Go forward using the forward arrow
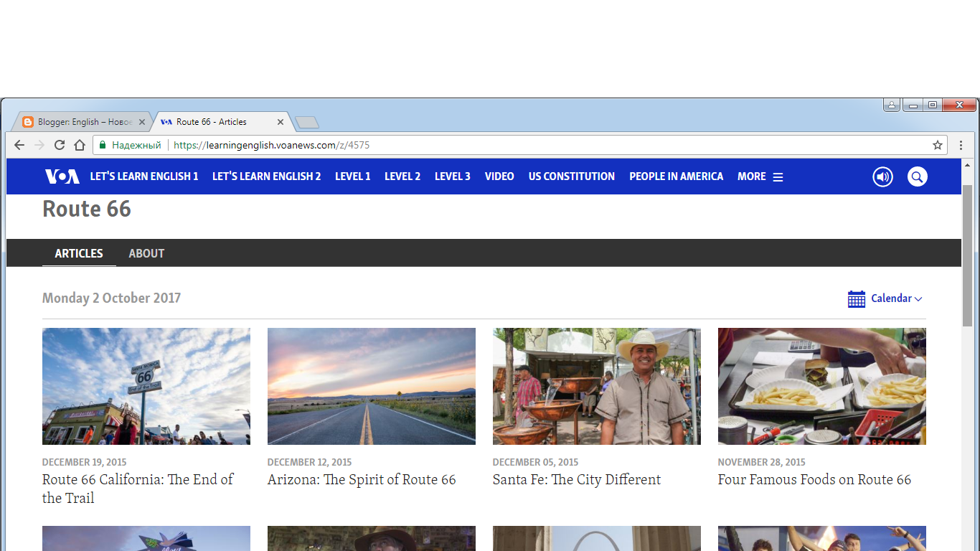Image resolution: width=980 pixels, height=551 pixels. tap(39, 144)
